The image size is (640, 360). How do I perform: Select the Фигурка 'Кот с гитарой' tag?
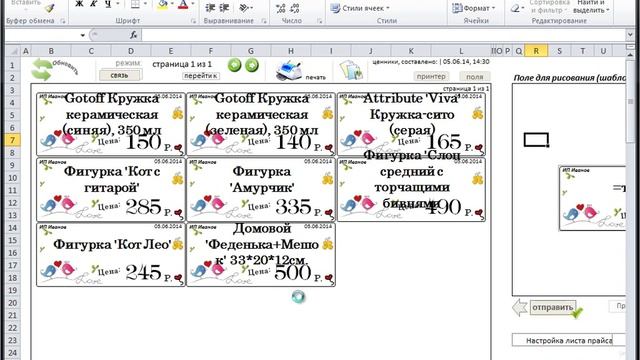pos(111,189)
